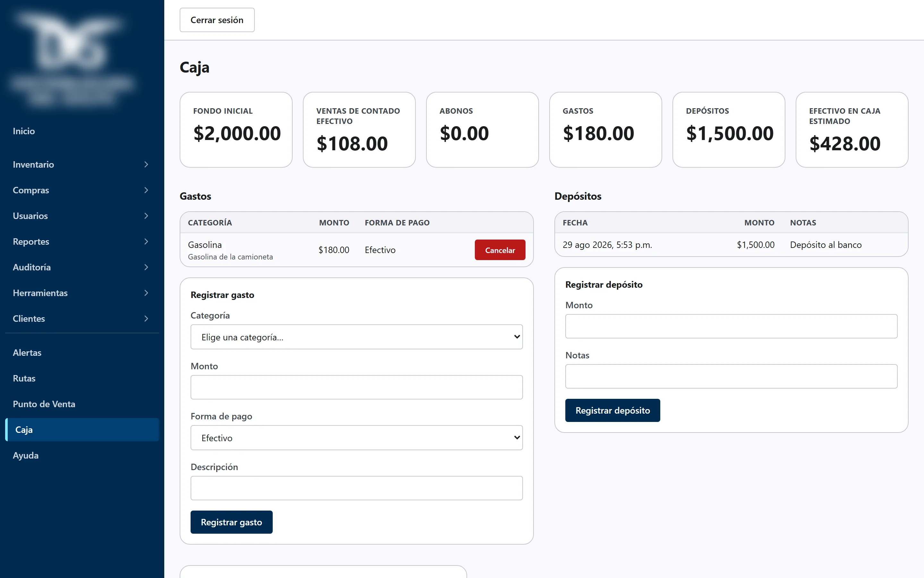Open Rutas from the sidebar

(x=24, y=378)
